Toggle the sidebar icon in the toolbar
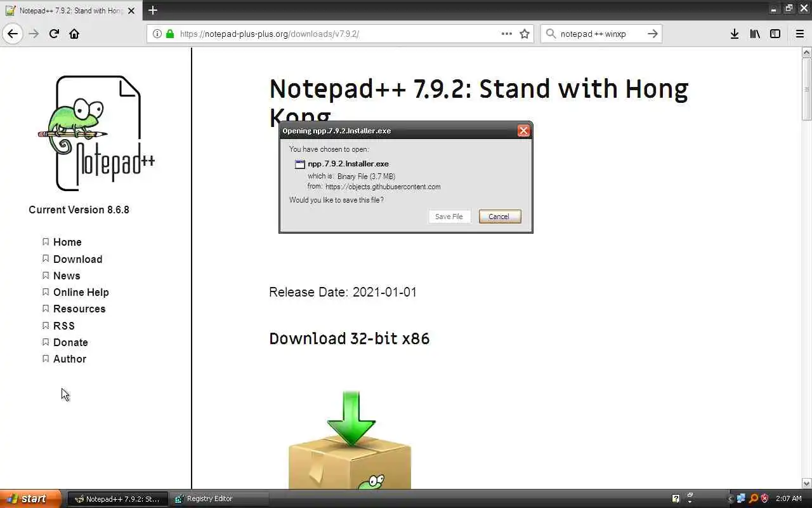Screen dimensions: 812x508 coord(775,34)
